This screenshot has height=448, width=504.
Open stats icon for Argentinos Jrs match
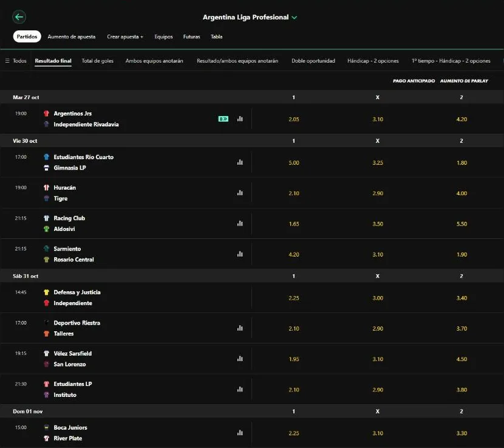click(240, 119)
